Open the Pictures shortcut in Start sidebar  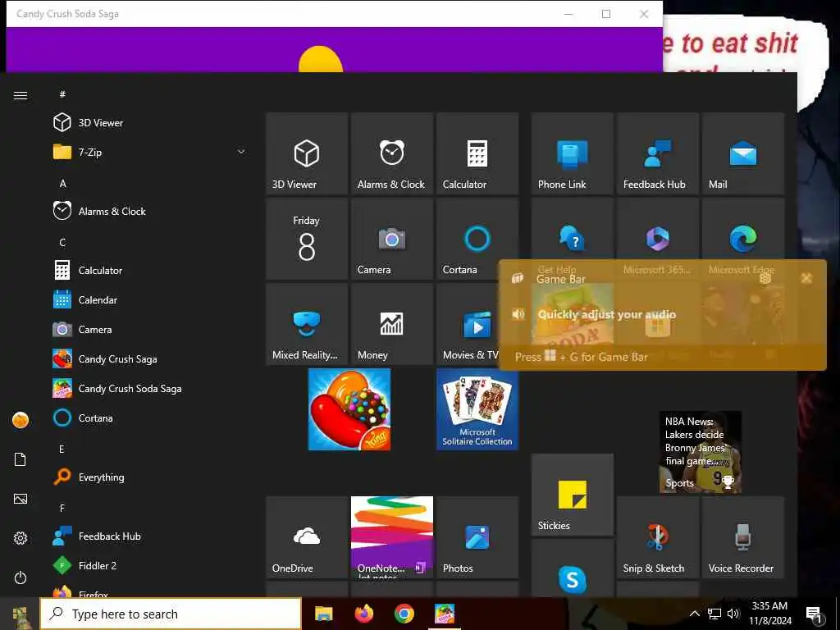[x=21, y=499]
